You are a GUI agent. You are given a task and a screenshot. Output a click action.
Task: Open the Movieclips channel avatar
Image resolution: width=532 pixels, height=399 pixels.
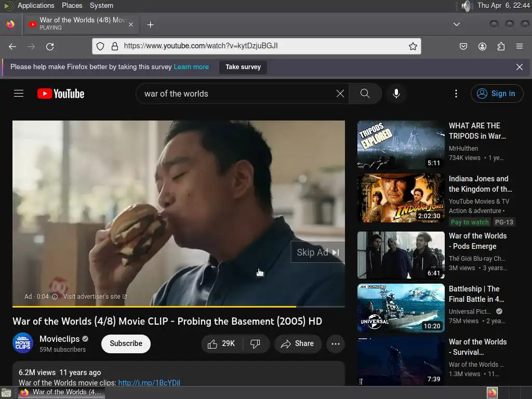click(x=23, y=343)
